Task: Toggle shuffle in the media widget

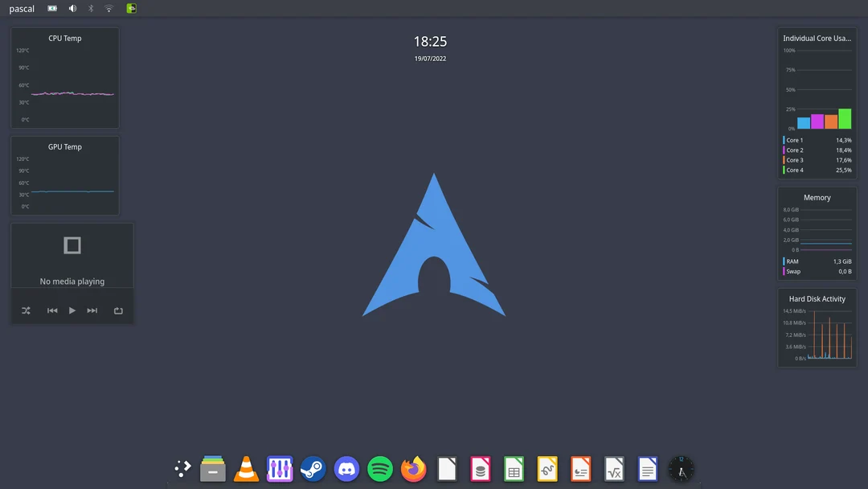Action: [x=25, y=310]
